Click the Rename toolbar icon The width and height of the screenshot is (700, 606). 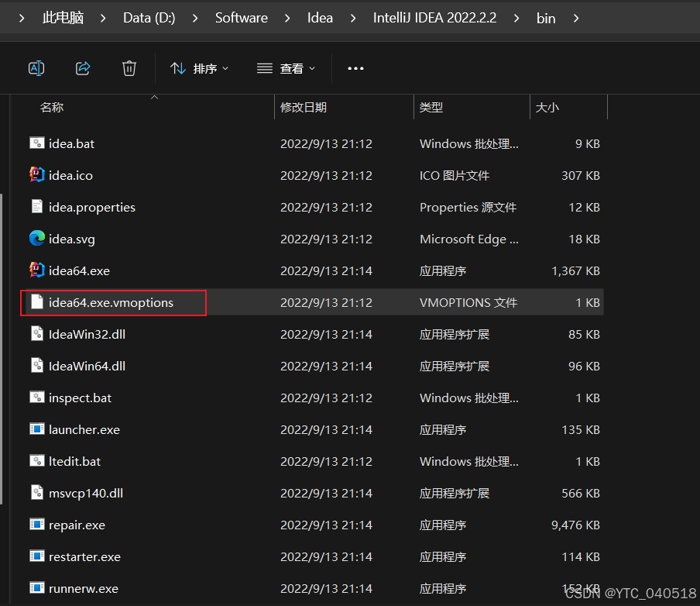pyautogui.click(x=36, y=68)
